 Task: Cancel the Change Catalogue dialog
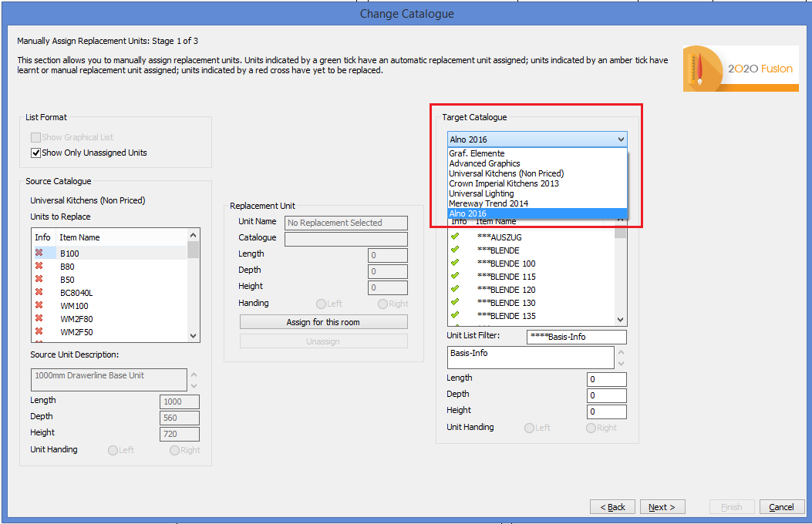tap(781, 507)
